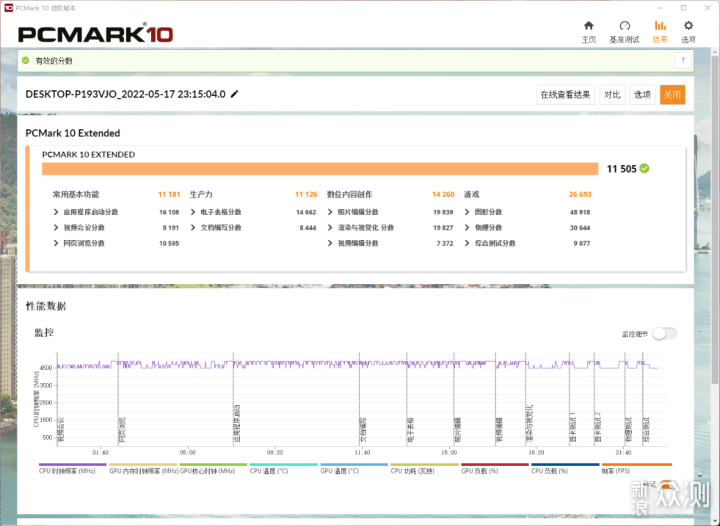Viewport: 720px width, 526px height.
Task: Click the 图形分数 value 48 918
Action: click(x=579, y=212)
